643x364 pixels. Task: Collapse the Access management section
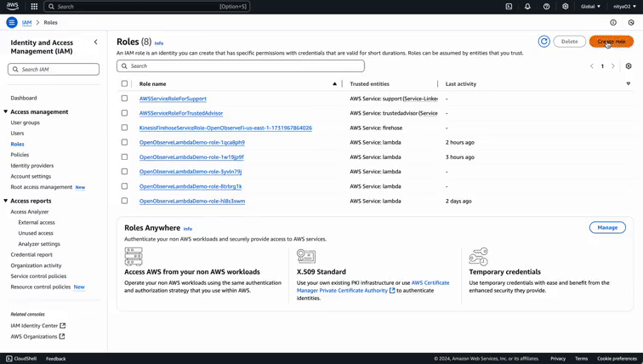6,111
